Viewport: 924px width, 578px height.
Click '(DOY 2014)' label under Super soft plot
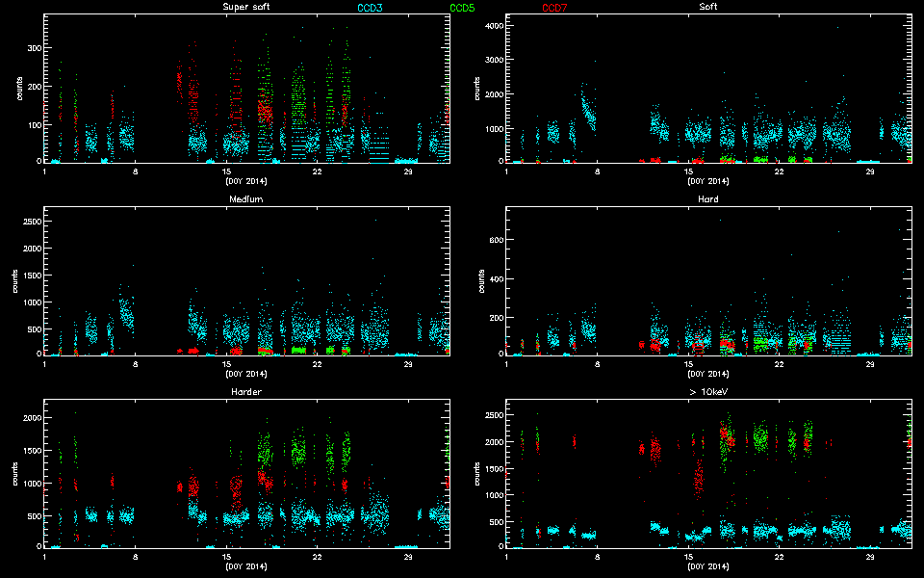pos(246,181)
